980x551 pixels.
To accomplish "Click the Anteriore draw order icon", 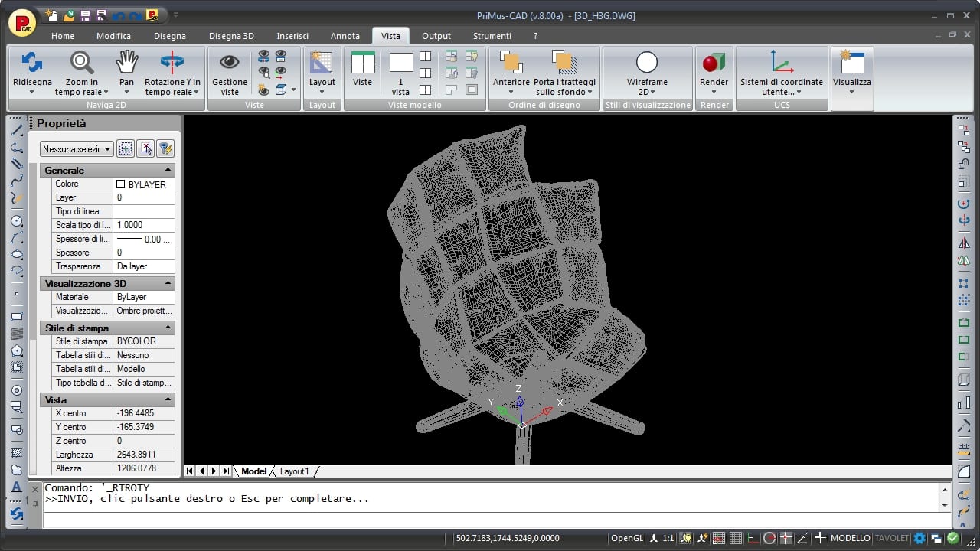I will tap(511, 63).
